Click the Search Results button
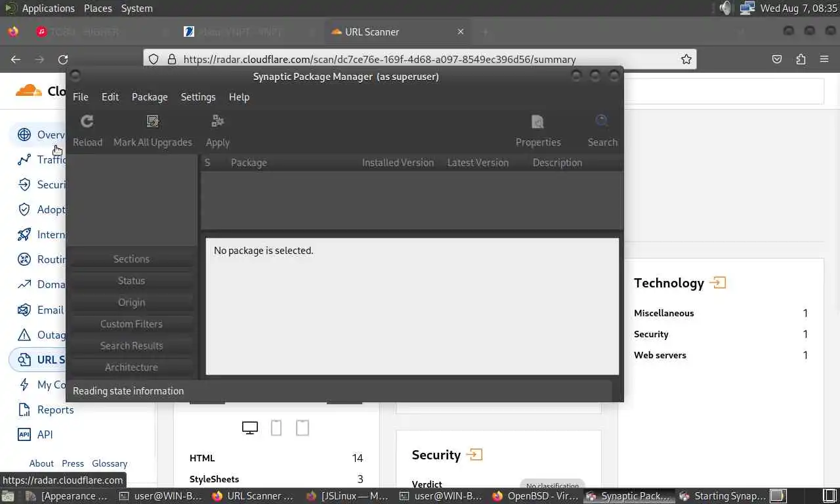This screenshot has height=504, width=840. pyautogui.click(x=131, y=345)
